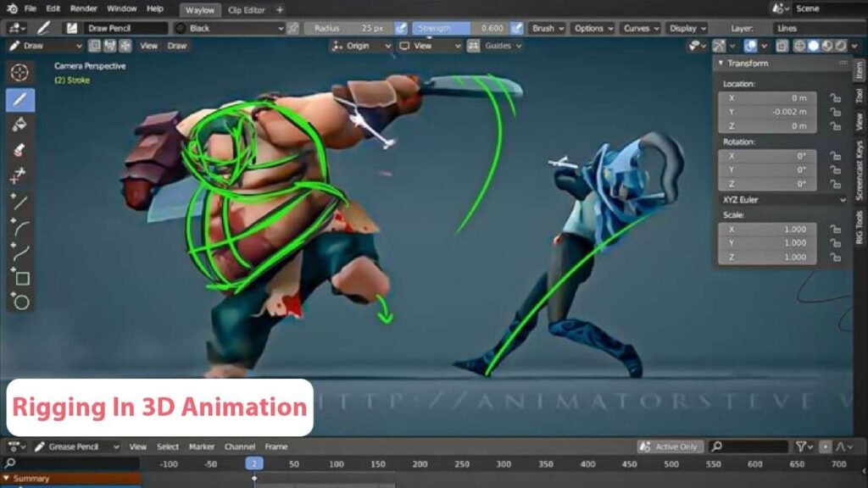Image resolution: width=868 pixels, height=488 pixels.
Task: Collapse the Transform panel
Action: [721, 63]
